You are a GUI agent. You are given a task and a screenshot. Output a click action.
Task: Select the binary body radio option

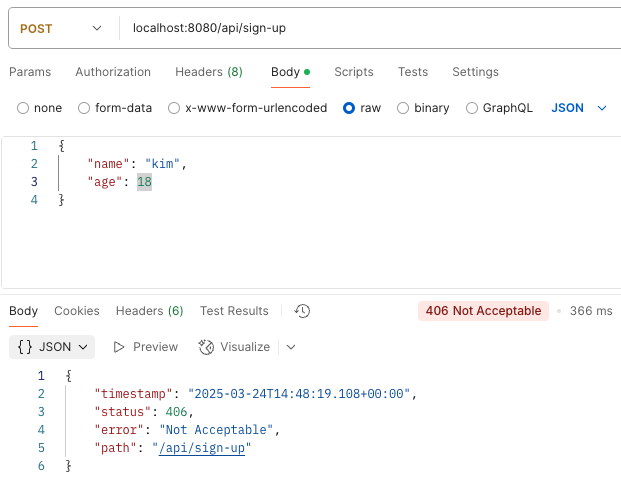click(403, 108)
